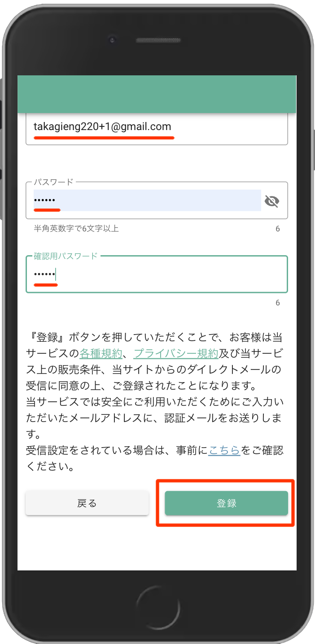Click the email address input field
The width and height of the screenshot is (315, 644).
(156, 127)
